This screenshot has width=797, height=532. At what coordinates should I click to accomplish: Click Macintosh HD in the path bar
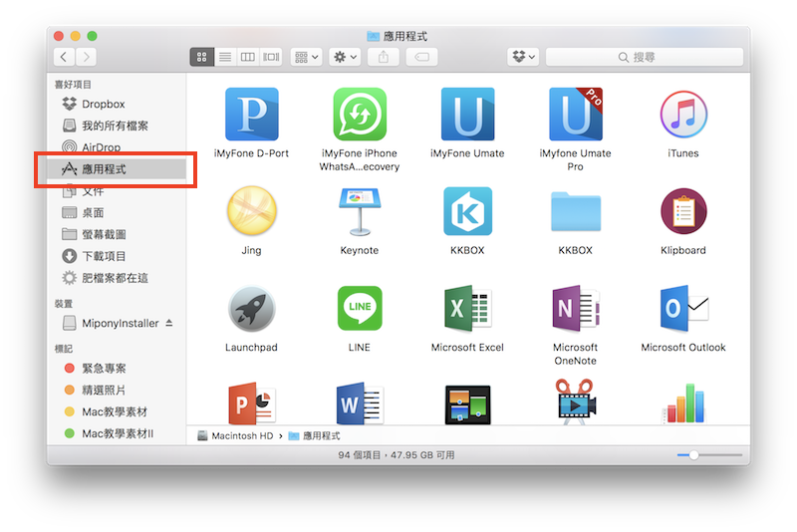235,436
